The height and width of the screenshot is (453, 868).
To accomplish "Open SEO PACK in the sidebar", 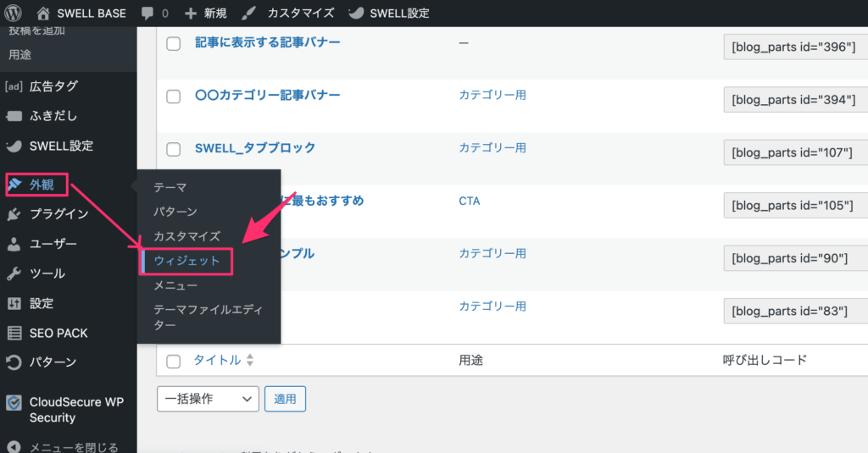I will [58, 333].
